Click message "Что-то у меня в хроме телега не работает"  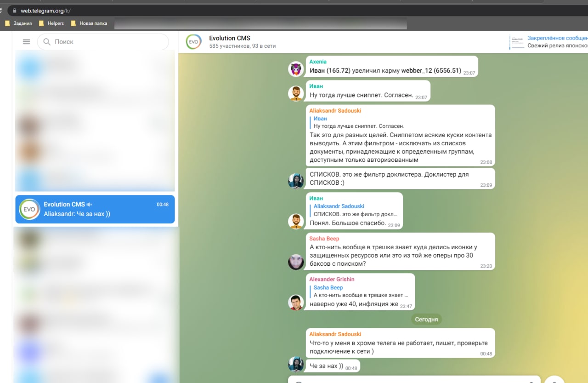[399, 347]
